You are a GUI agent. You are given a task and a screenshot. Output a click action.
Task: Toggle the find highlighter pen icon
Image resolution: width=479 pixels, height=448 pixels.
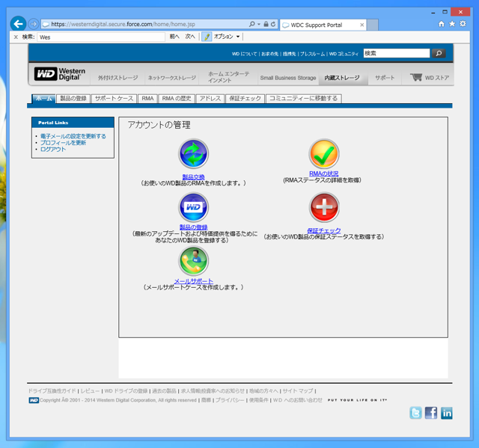pyautogui.click(x=207, y=37)
